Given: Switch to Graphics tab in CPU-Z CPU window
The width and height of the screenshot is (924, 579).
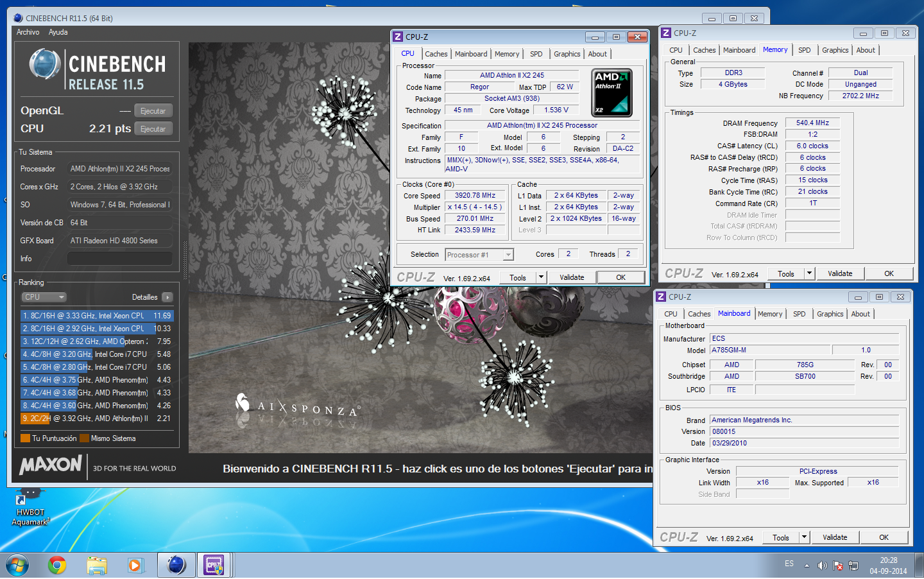Looking at the screenshot, I should (x=567, y=54).
